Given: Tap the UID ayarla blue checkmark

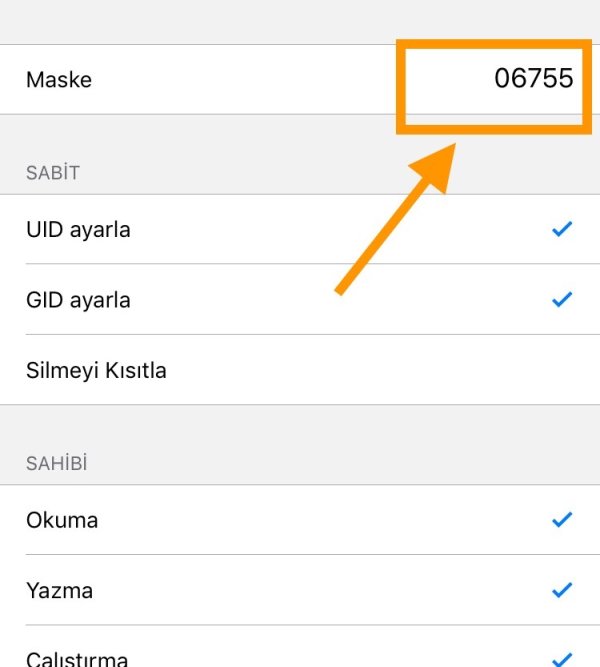Looking at the screenshot, I should (562, 230).
